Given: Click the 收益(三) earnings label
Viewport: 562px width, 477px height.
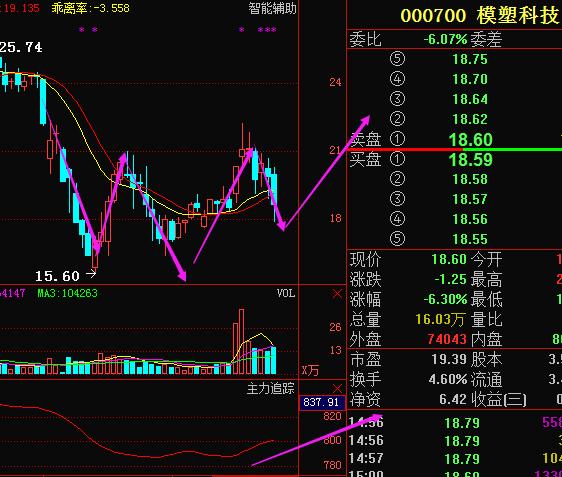Looking at the screenshot, I should click(499, 400).
